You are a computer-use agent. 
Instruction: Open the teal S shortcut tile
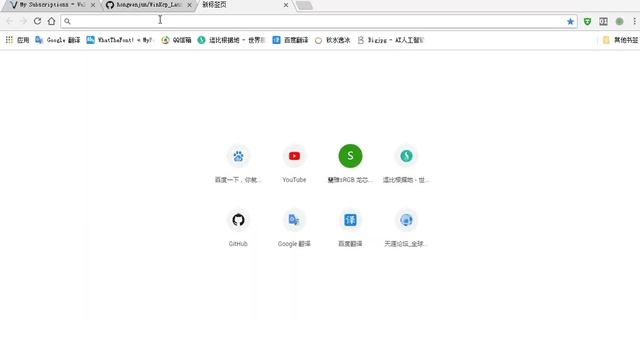[x=406, y=164]
